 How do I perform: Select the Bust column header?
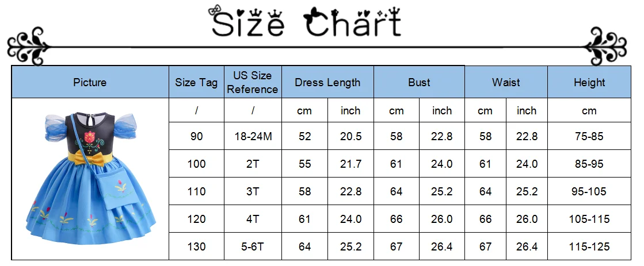(419, 82)
